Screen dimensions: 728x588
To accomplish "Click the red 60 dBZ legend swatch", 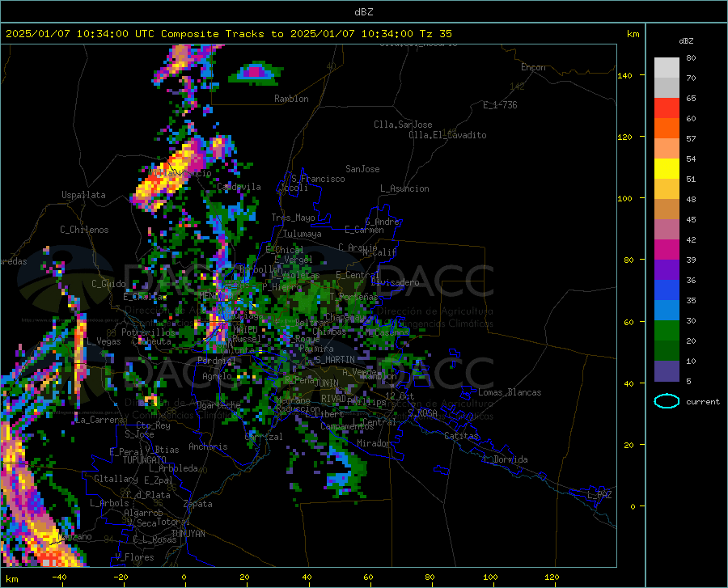I will click(667, 108).
